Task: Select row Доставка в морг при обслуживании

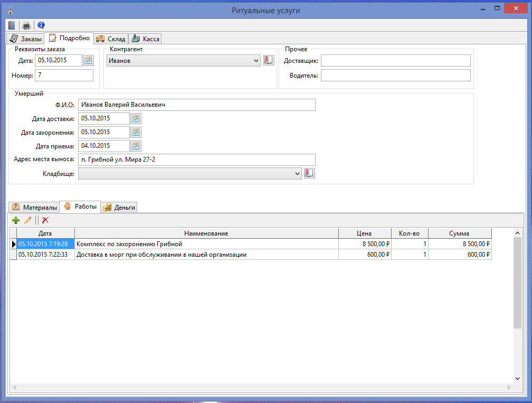Action: (x=251, y=254)
